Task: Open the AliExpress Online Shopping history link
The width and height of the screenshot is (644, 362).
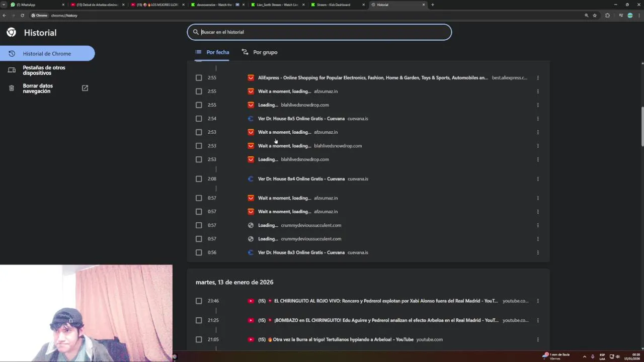Action: 373,77
